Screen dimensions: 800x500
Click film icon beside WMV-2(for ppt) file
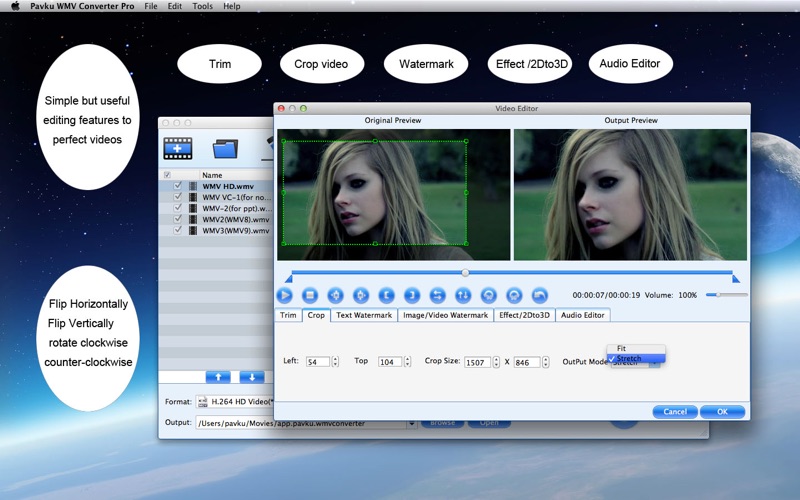coord(193,208)
